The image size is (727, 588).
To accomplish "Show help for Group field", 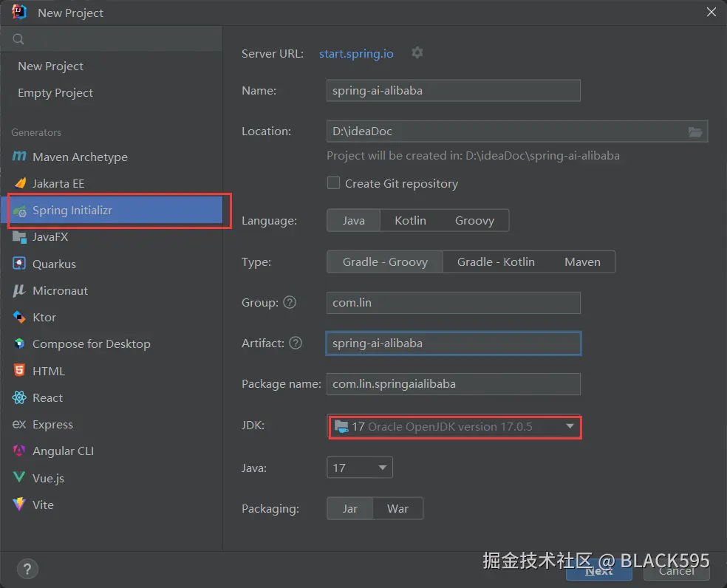I will [x=290, y=302].
